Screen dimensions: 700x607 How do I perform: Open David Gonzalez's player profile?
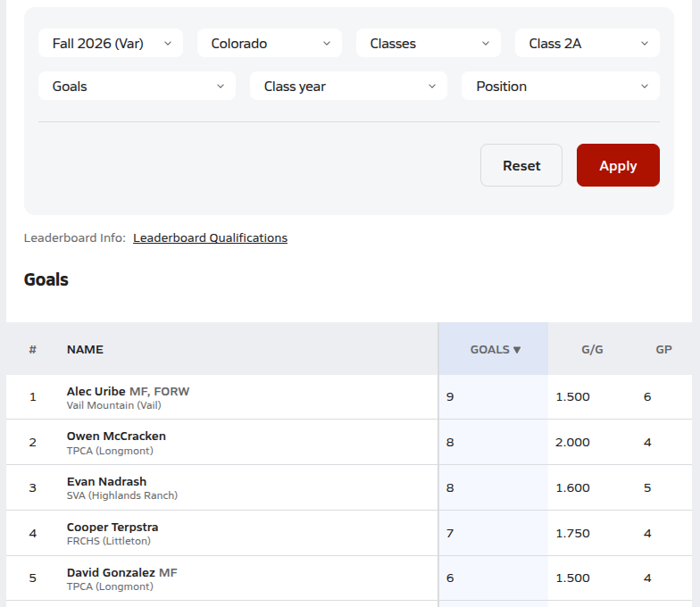111,573
